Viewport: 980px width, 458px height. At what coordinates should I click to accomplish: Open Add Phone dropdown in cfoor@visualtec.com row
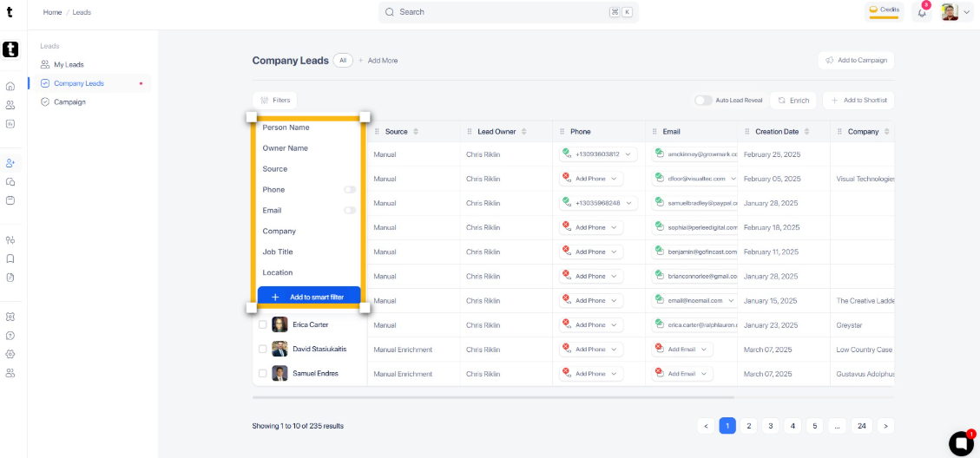point(591,179)
